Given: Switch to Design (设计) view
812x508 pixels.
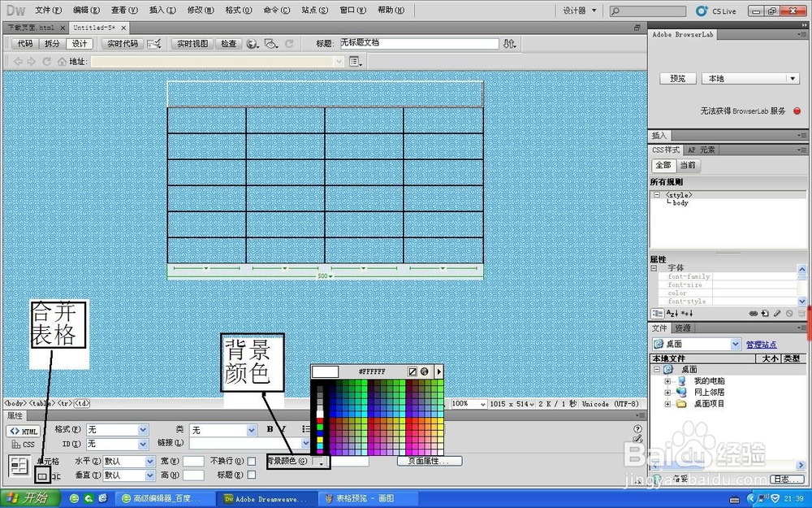Looking at the screenshot, I should 80,44.
